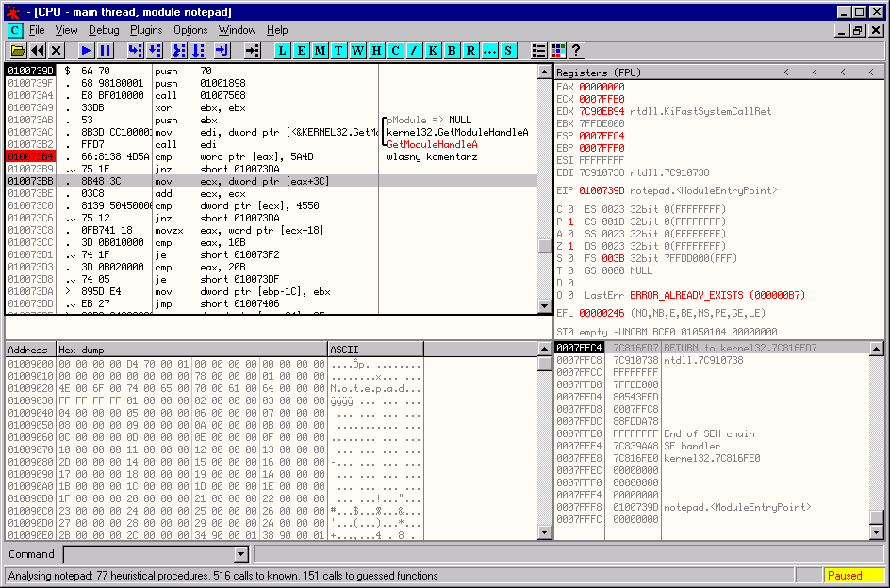Screen dimensions: 890x588
Task: Open the View menu
Action: coord(66,30)
